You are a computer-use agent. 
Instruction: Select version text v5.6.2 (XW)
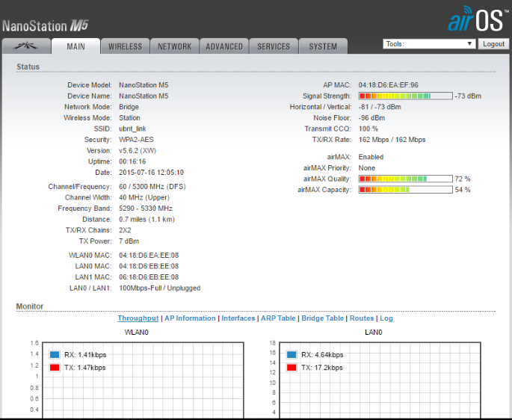point(138,150)
